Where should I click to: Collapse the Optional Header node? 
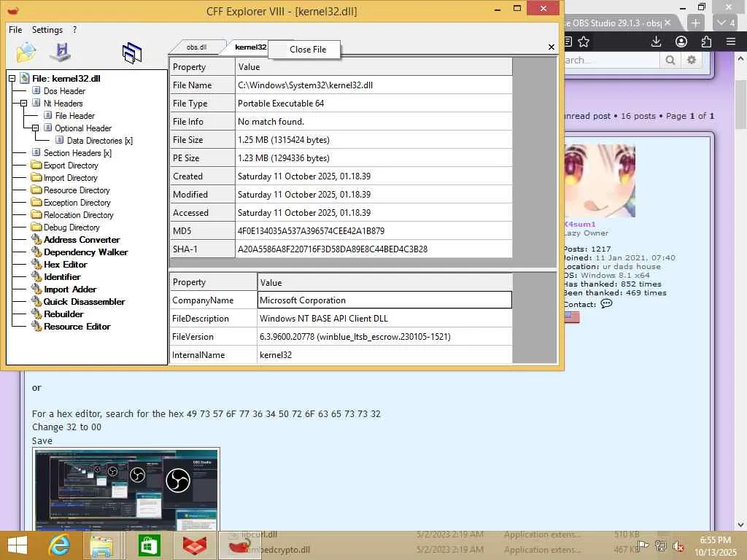35,128
